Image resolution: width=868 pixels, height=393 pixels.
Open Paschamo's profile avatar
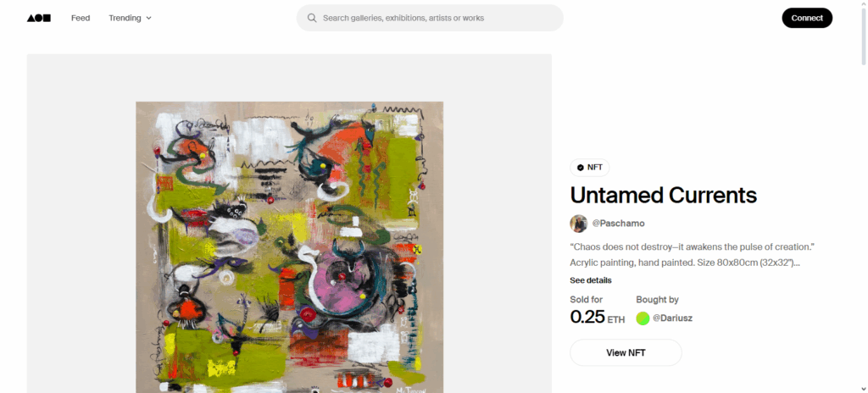578,224
